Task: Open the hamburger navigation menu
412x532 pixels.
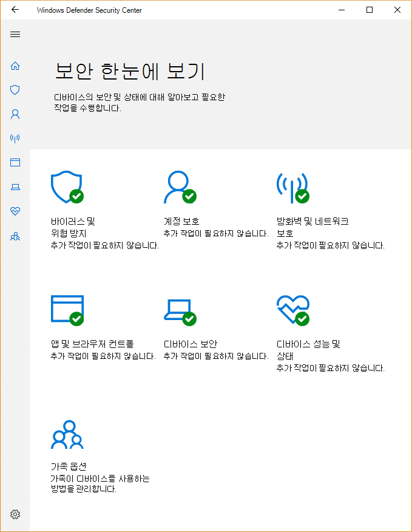Action: point(15,34)
